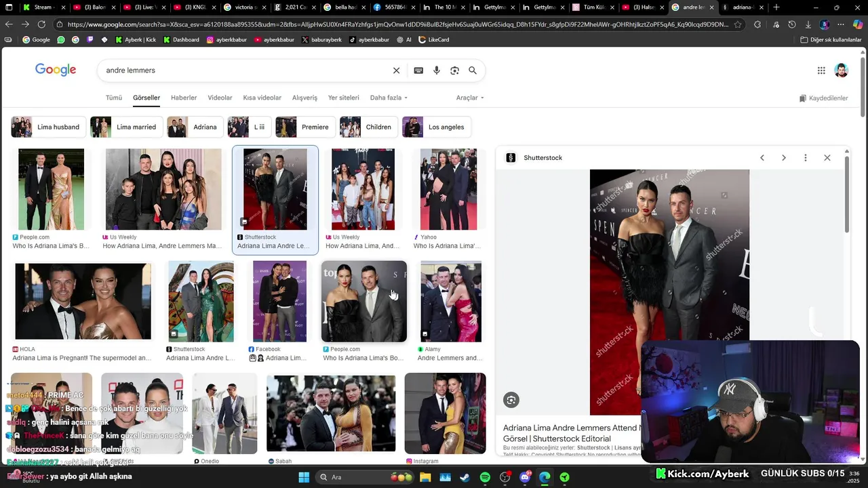Switch to the 'Videolar' tab
The height and width of the screenshot is (488, 868).
point(220,98)
